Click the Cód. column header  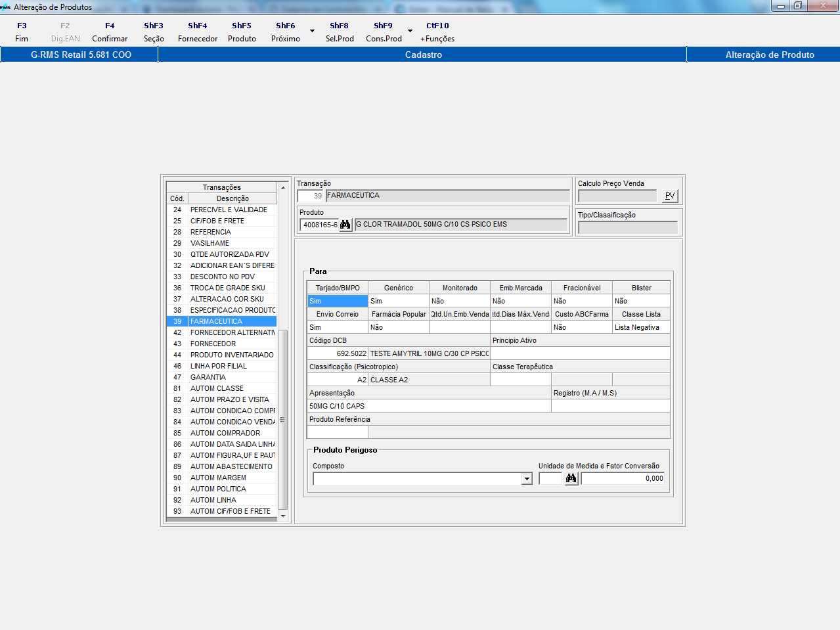click(177, 198)
